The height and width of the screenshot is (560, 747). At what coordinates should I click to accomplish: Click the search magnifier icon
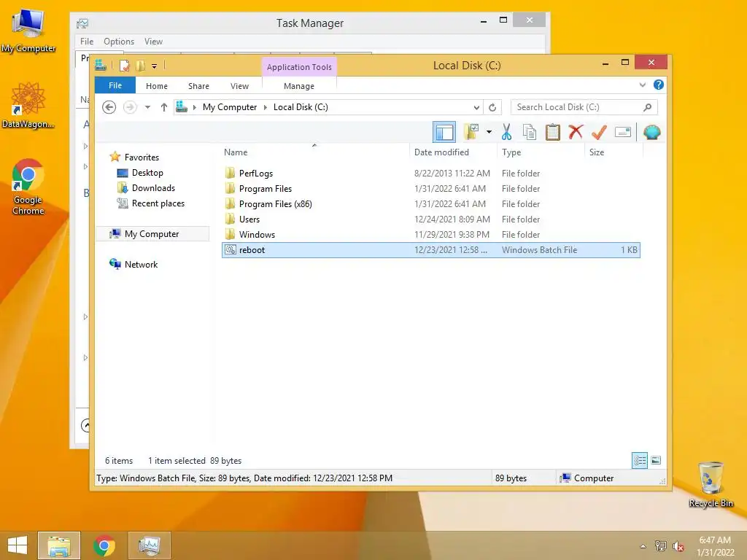(648, 107)
